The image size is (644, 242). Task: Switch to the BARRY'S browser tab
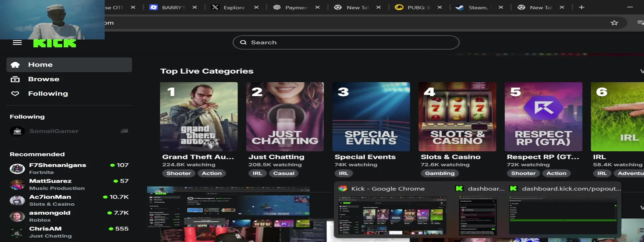click(x=173, y=7)
